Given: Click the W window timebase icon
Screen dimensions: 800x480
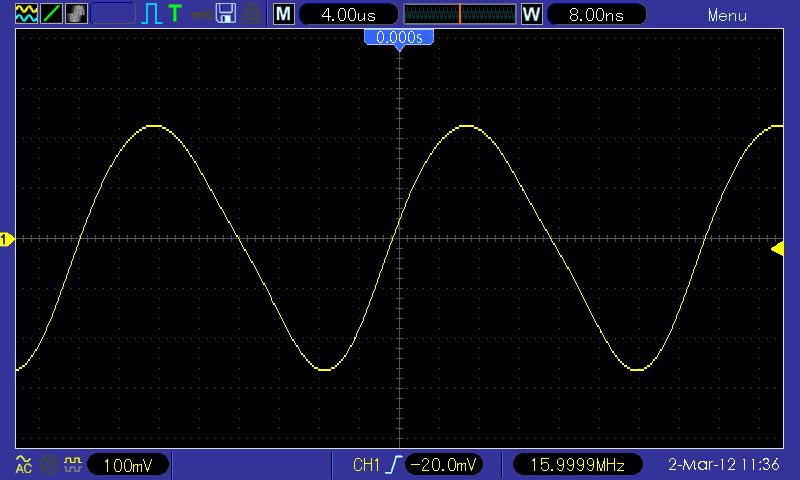Looking at the screenshot, I should coord(531,14).
